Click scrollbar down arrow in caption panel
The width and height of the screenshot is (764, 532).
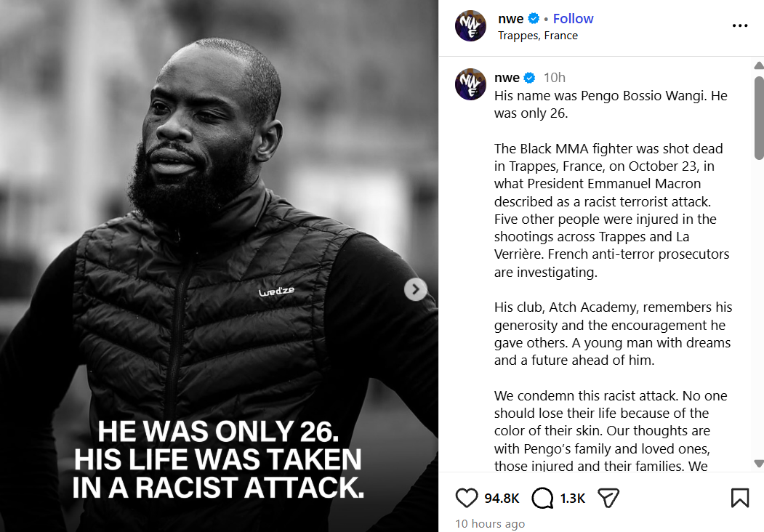coord(759,463)
